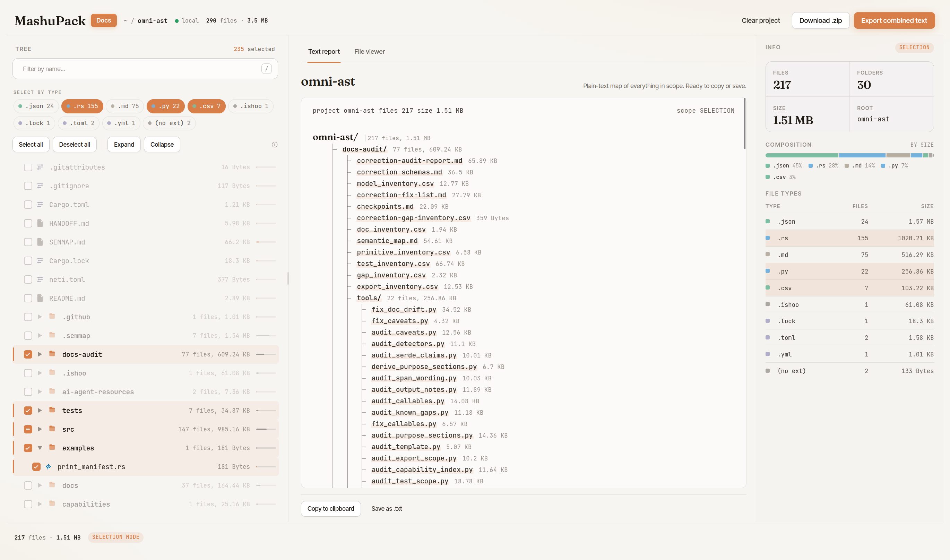Click Download .zip button
Screen dimensions: 950x560
(x=820, y=20)
